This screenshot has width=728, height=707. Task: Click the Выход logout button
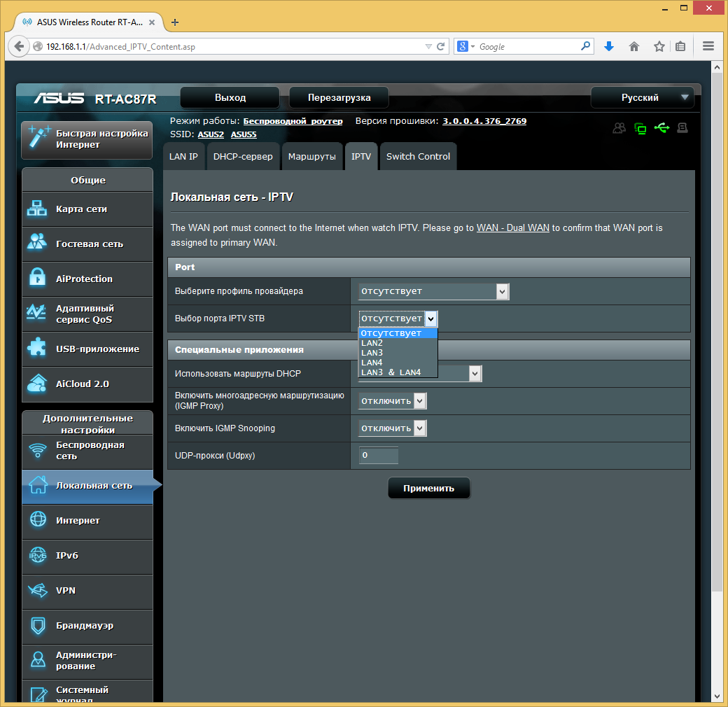(230, 97)
